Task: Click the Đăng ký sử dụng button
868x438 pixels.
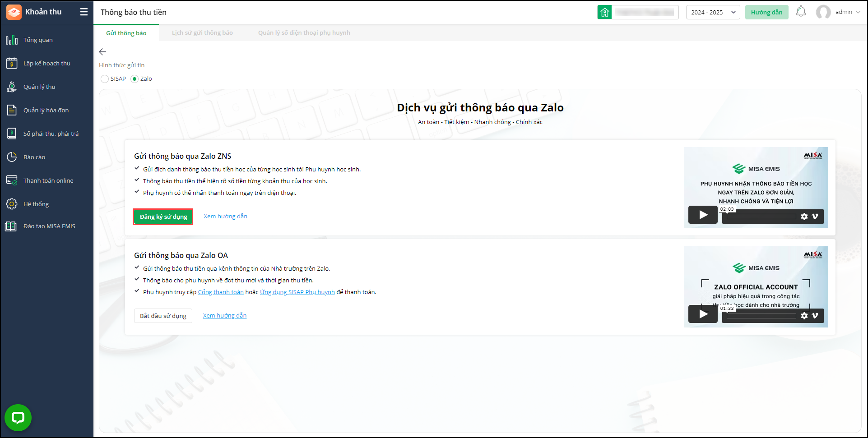Action: tap(163, 217)
